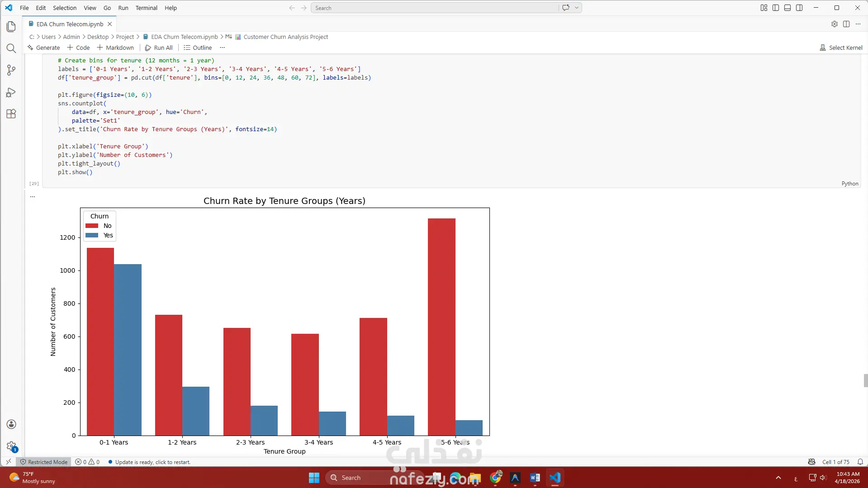Open the View menu
This screenshot has width=868, height=488.
[90, 8]
